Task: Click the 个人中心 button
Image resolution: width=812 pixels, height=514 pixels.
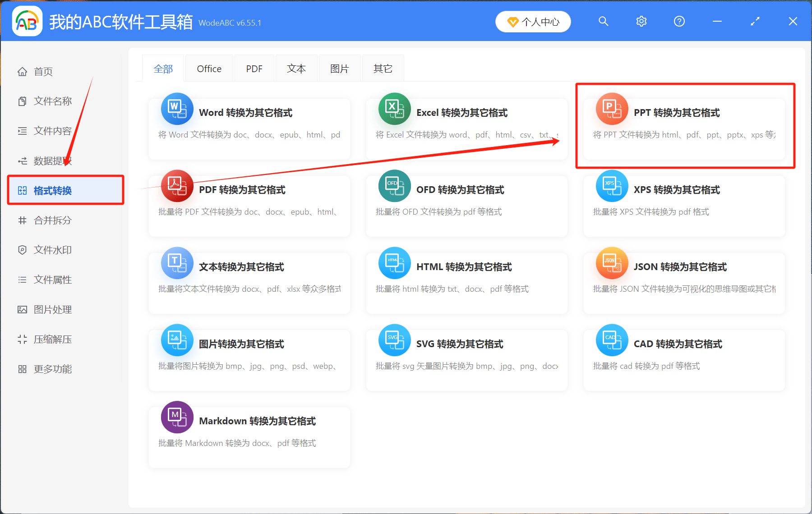Action: click(533, 21)
